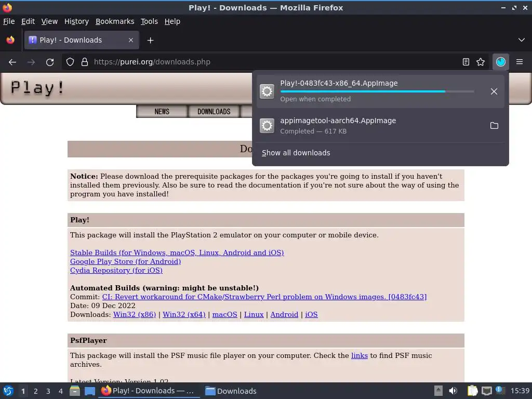The image size is (532, 399).
Task: Open Stable Builds link
Action: (x=177, y=253)
